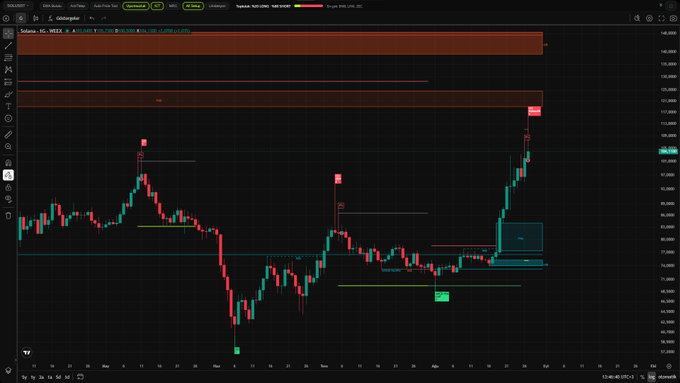The height and width of the screenshot is (383, 680).
Task: Toggle the All Setup pill
Action: click(193, 6)
